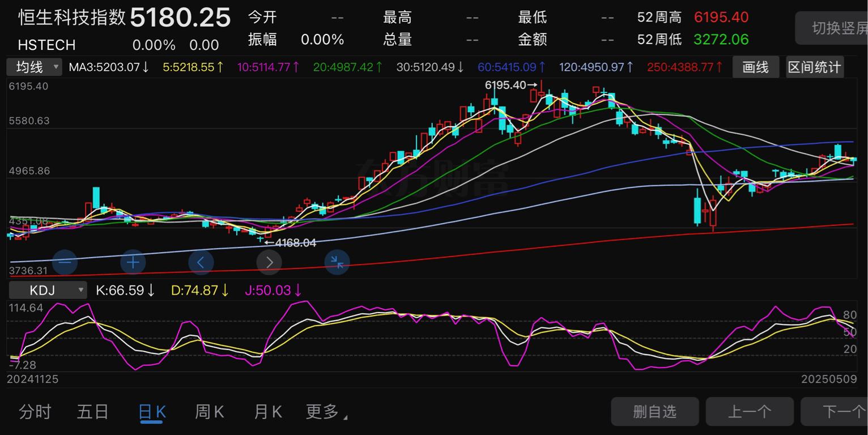
Task: Click the 6195.40 high marker on chart
Action: pos(511,85)
